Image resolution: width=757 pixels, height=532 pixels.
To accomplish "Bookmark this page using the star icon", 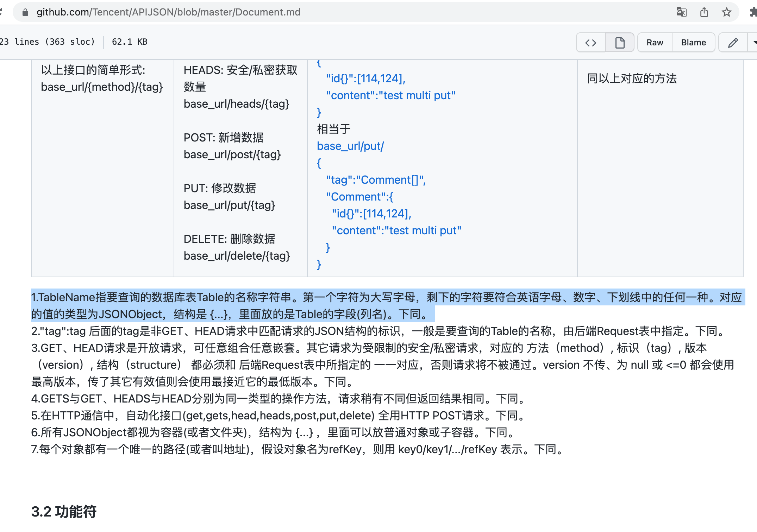I will pos(726,12).
